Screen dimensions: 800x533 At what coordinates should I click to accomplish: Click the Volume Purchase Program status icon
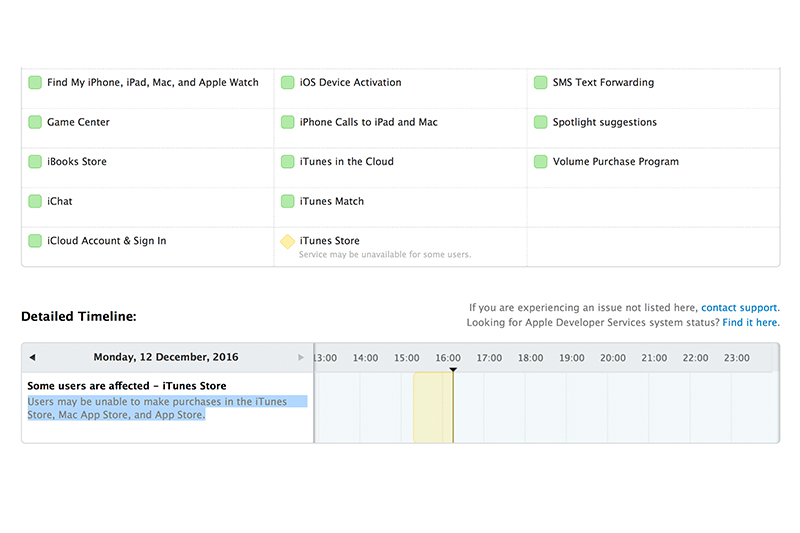pyautogui.click(x=541, y=162)
